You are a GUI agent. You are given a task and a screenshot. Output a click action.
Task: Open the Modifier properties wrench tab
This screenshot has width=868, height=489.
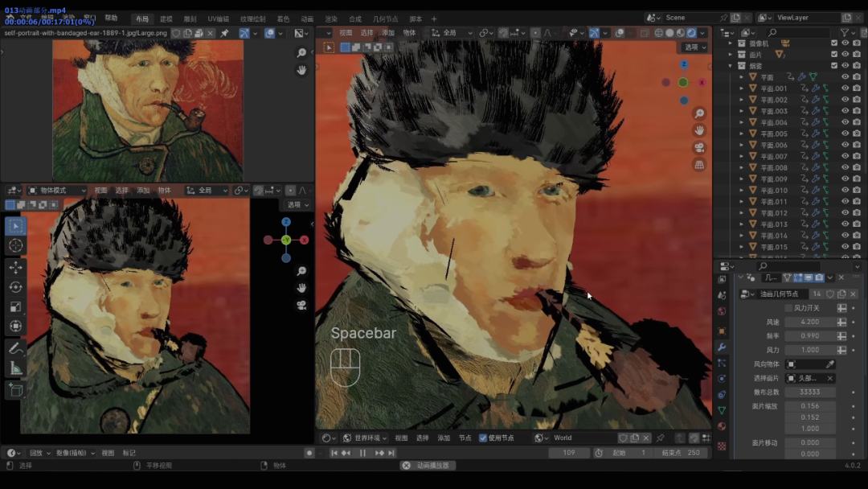coord(722,347)
